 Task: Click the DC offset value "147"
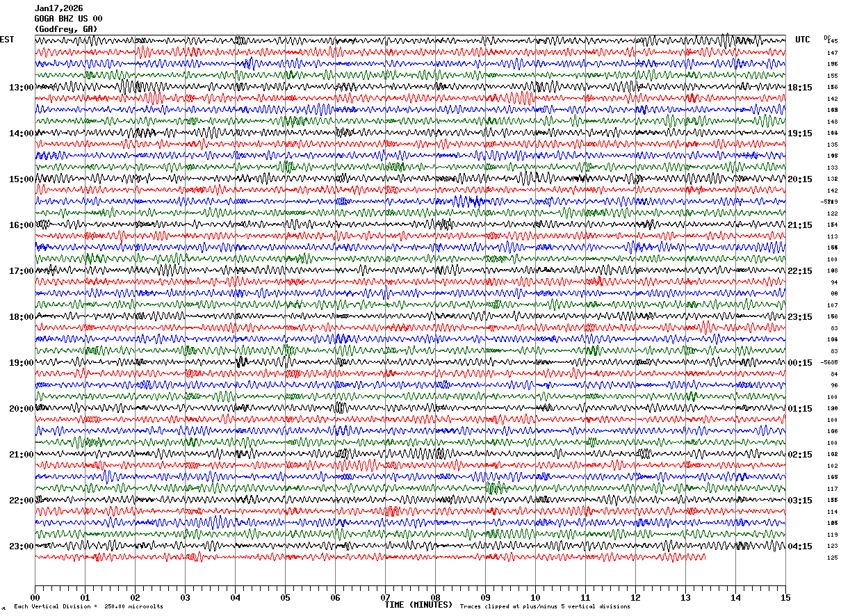(832, 53)
